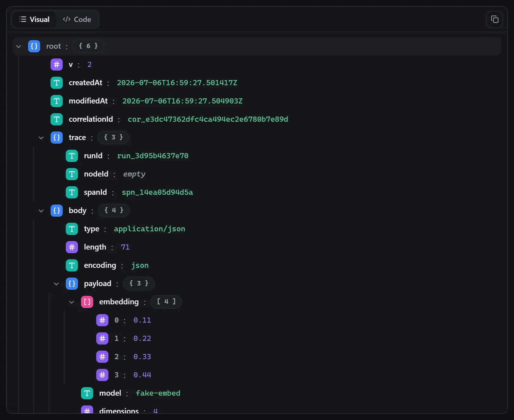Select the createdAt timestamp value
Image resolution: width=514 pixels, height=420 pixels.
pyautogui.click(x=177, y=83)
